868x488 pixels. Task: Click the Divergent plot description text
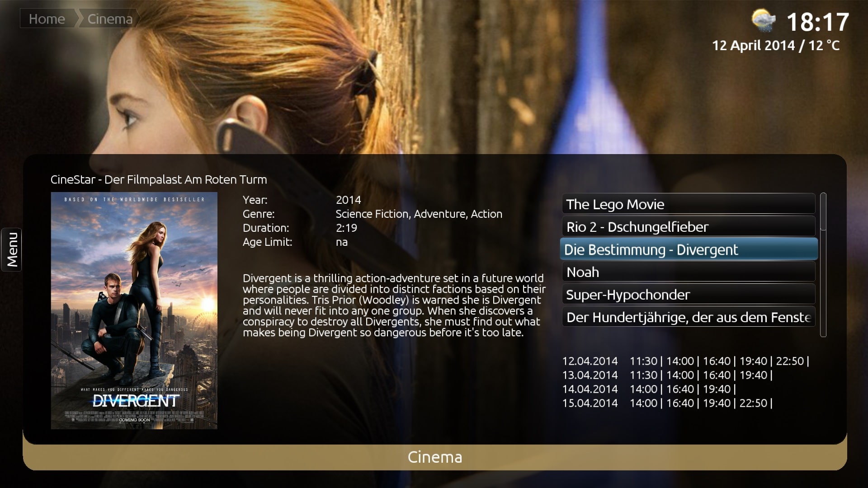point(394,305)
